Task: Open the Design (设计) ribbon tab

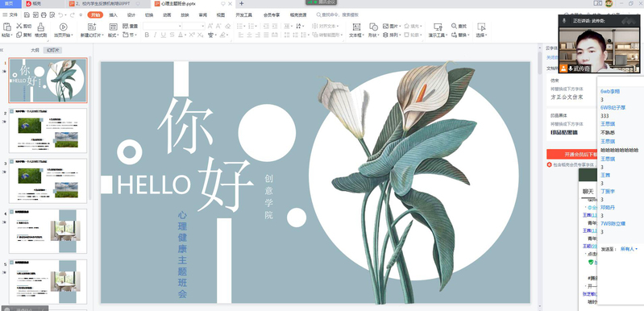Action: point(131,15)
